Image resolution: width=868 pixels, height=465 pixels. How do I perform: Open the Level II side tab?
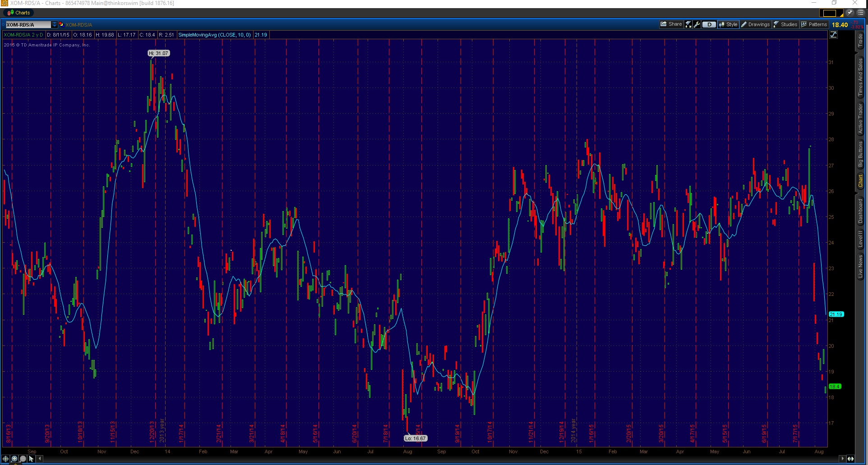(860, 239)
